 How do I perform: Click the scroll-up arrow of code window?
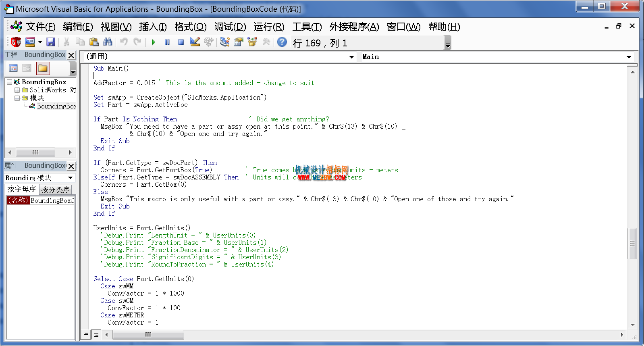pyautogui.click(x=632, y=72)
